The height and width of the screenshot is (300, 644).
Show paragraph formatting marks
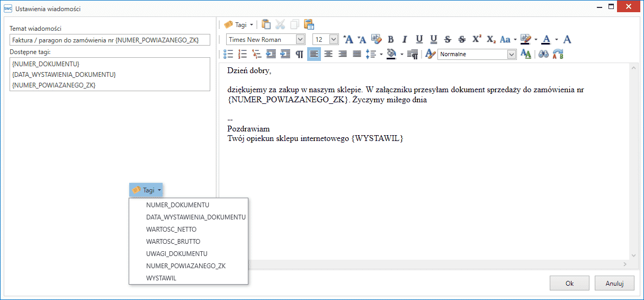tap(300, 54)
